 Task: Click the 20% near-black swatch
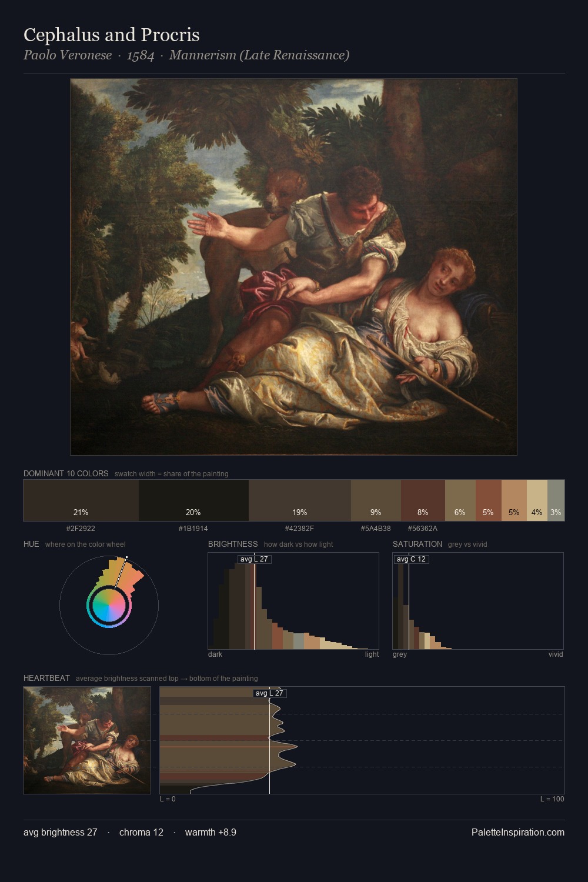(193, 500)
